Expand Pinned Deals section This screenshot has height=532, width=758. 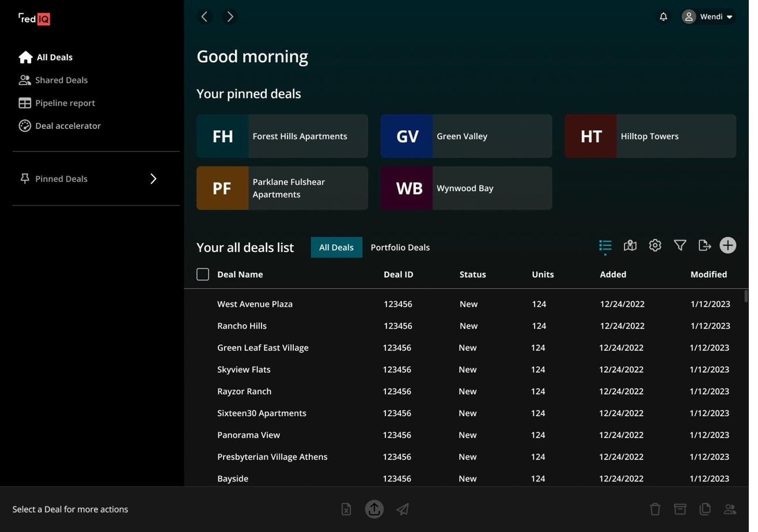[153, 178]
